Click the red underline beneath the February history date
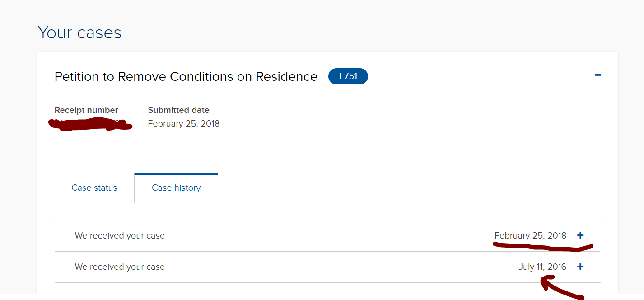The width and height of the screenshot is (644, 300). (x=542, y=247)
